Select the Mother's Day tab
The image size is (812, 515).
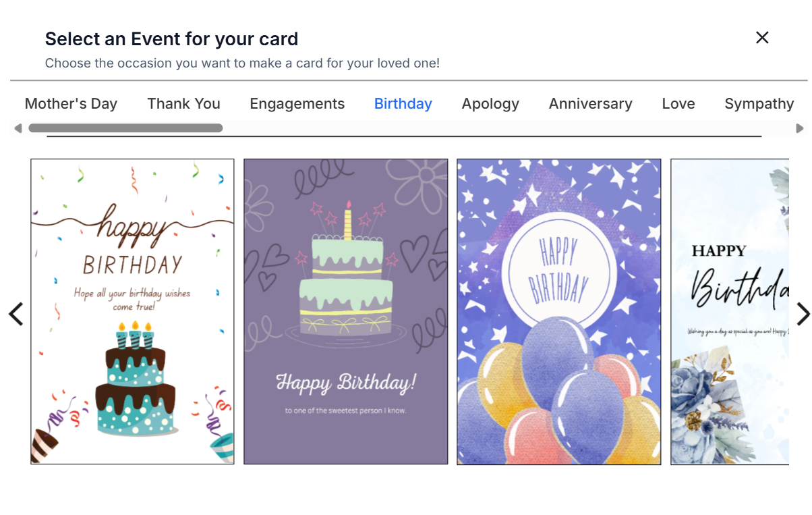(x=71, y=104)
